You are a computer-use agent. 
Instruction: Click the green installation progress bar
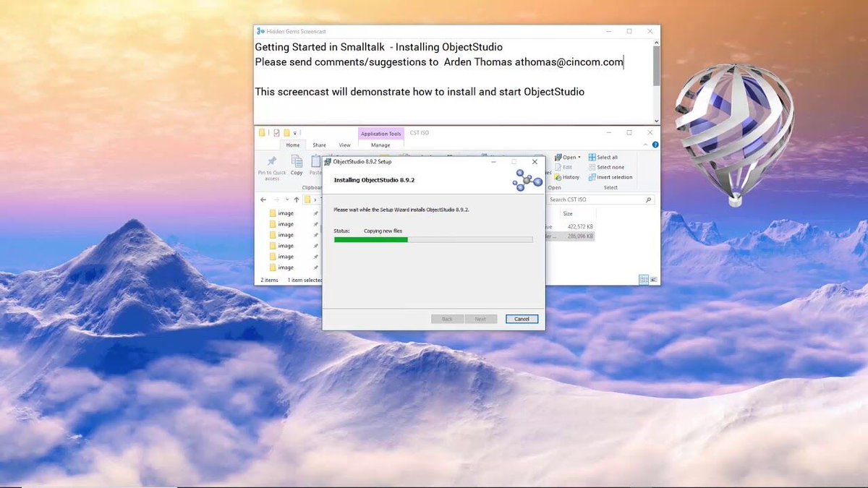pos(370,239)
